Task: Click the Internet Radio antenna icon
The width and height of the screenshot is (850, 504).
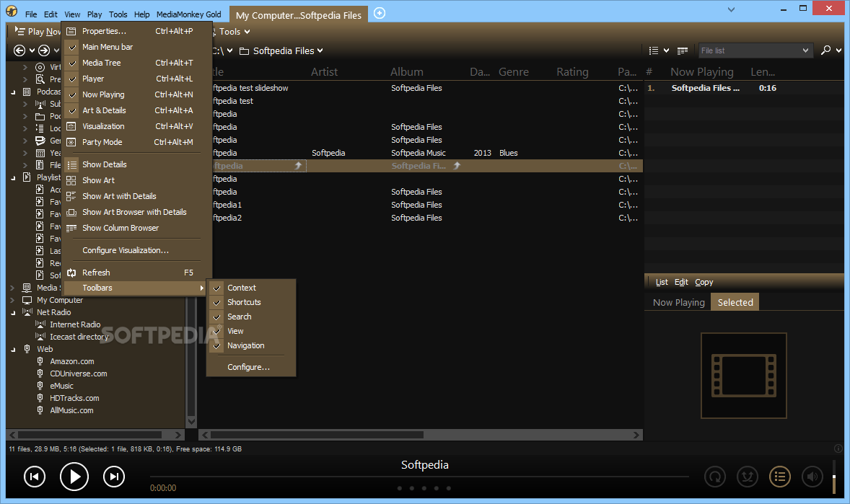Action: (x=40, y=324)
